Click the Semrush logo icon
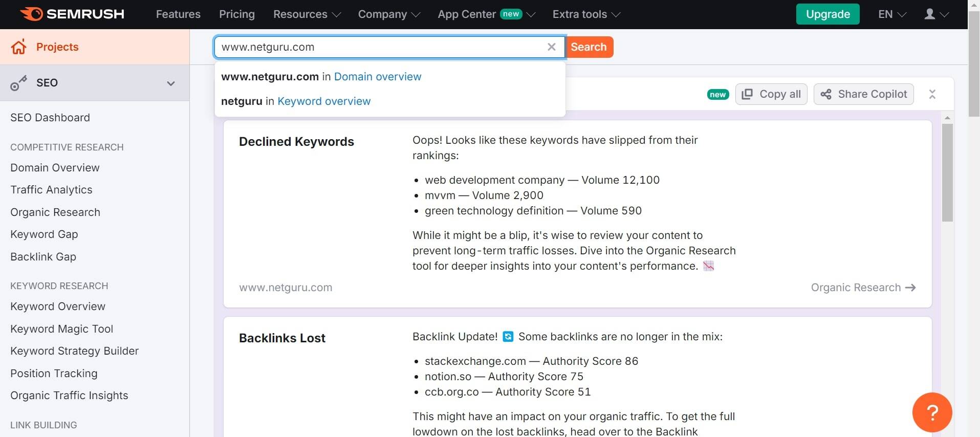This screenshot has height=437, width=980. 32,14
